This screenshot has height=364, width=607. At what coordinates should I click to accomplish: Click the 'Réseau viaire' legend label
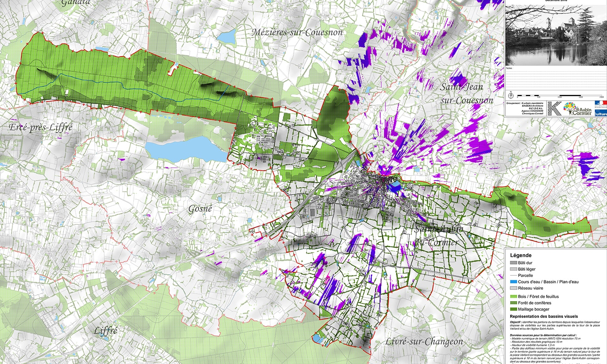[531, 288]
